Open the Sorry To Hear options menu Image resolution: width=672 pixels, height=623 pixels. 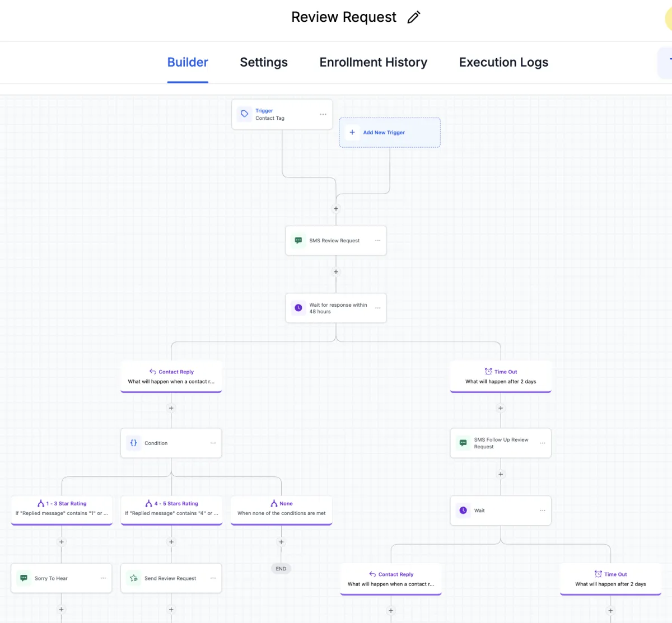pos(103,578)
